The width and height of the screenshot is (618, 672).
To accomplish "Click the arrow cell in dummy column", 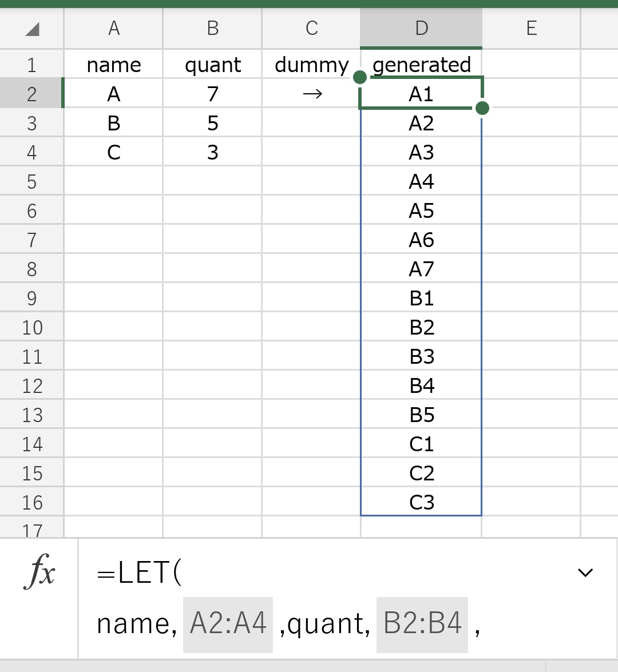I will coord(312,93).
